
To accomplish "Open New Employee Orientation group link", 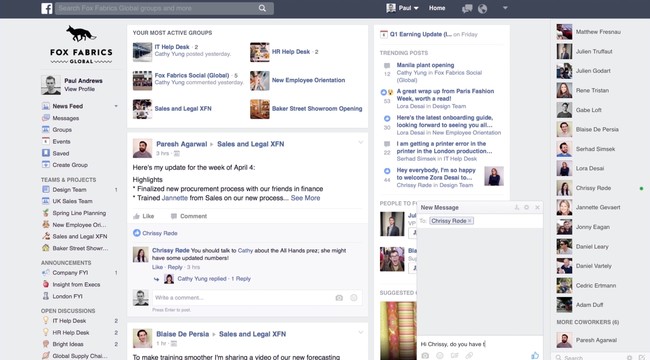I will tap(308, 80).
